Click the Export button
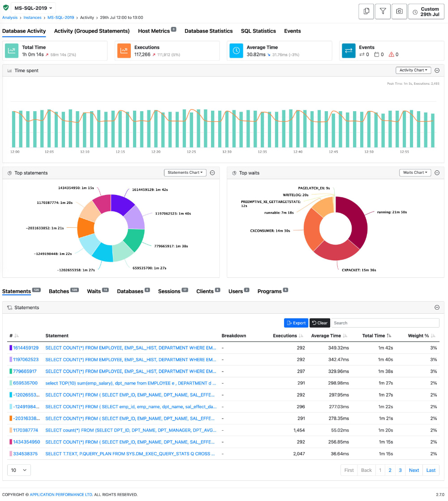Image resolution: width=448 pixels, height=501 pixels. (296, 323)
